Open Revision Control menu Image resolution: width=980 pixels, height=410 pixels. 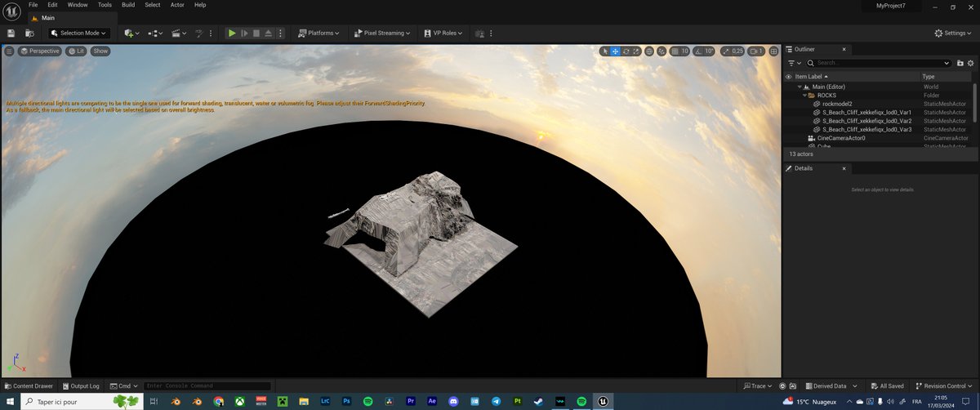(x=946, y=385)
